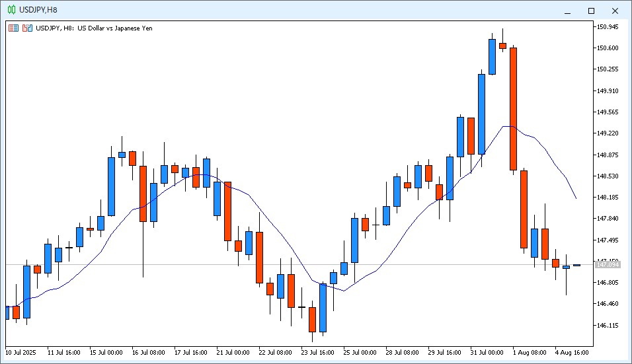Click the 146.805 price scale label
Image resolution: width=632 pixels, height=364 pixels.
(x=608, y=283)
